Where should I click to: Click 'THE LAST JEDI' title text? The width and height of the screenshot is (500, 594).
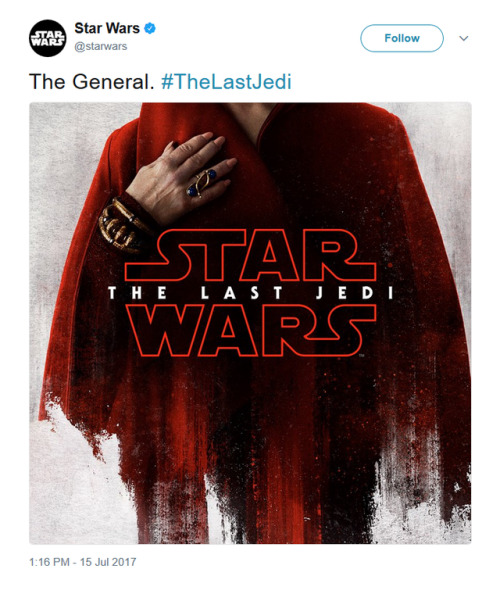point(251,293)
